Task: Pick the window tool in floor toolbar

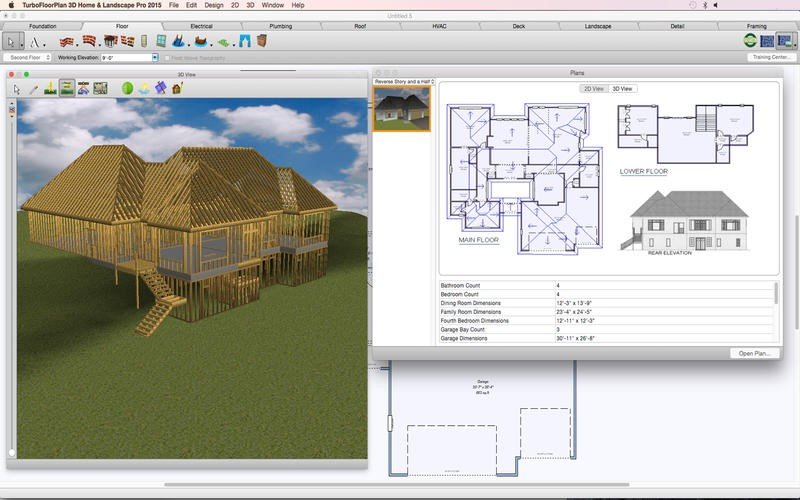Action: (x=161, y=41)
